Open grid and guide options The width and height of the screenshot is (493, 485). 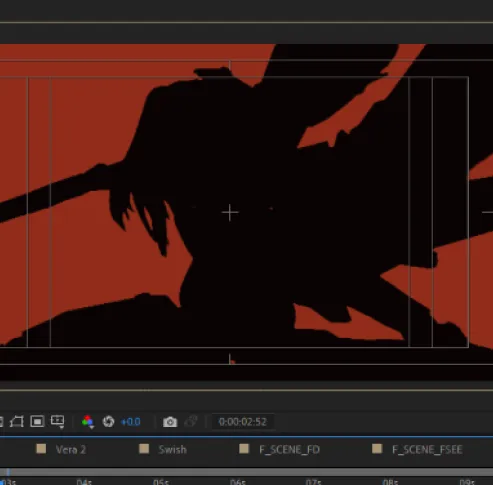click(x=57, y=422)
